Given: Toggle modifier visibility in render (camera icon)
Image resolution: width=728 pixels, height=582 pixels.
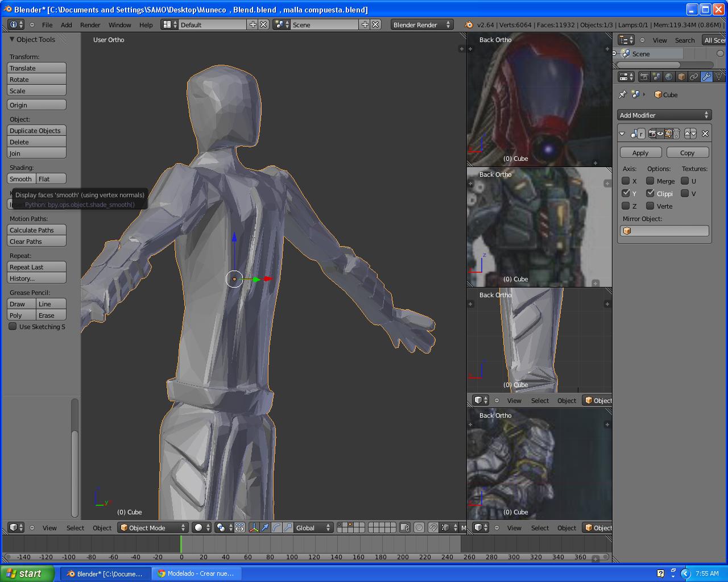Looking at the screenshot, I should (x=652, y=134).
